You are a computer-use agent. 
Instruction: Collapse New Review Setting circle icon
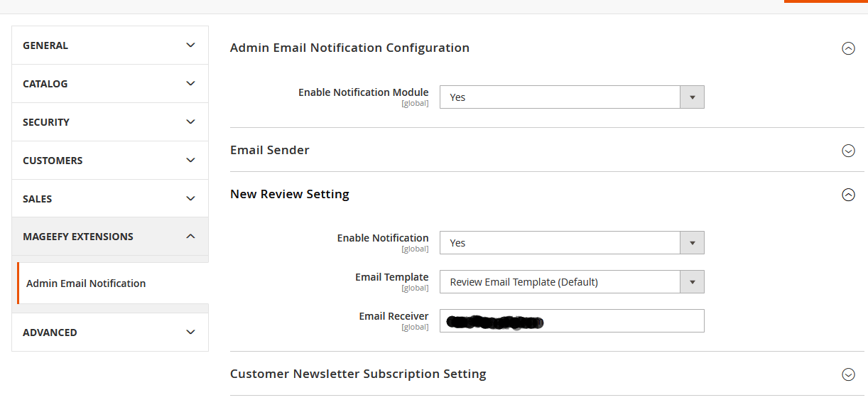[847, 195]
